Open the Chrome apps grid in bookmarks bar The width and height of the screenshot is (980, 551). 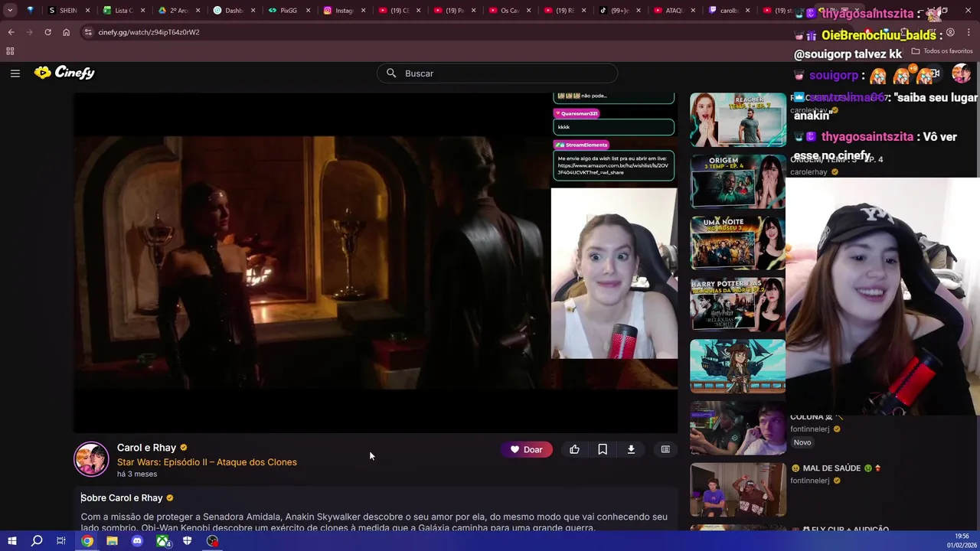pyautogui.click(x=10, y=51)
